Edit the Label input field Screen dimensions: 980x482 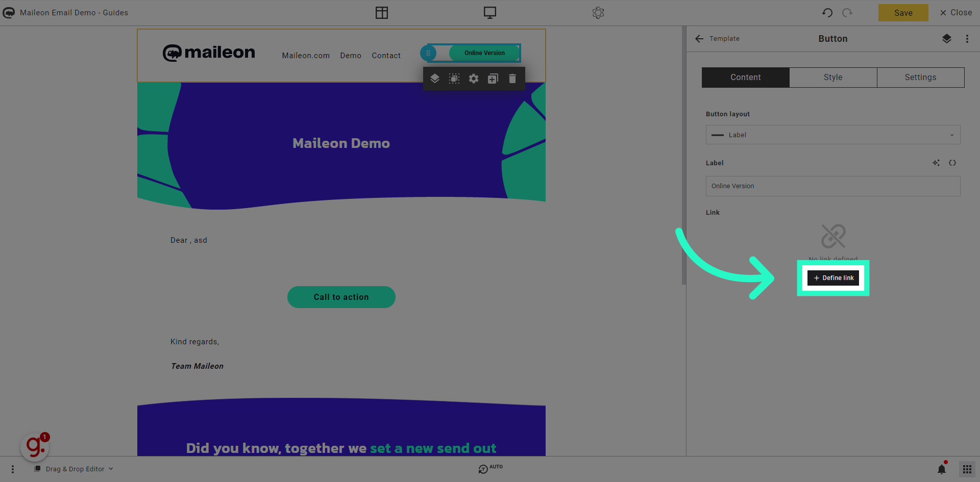coord(833,186)
